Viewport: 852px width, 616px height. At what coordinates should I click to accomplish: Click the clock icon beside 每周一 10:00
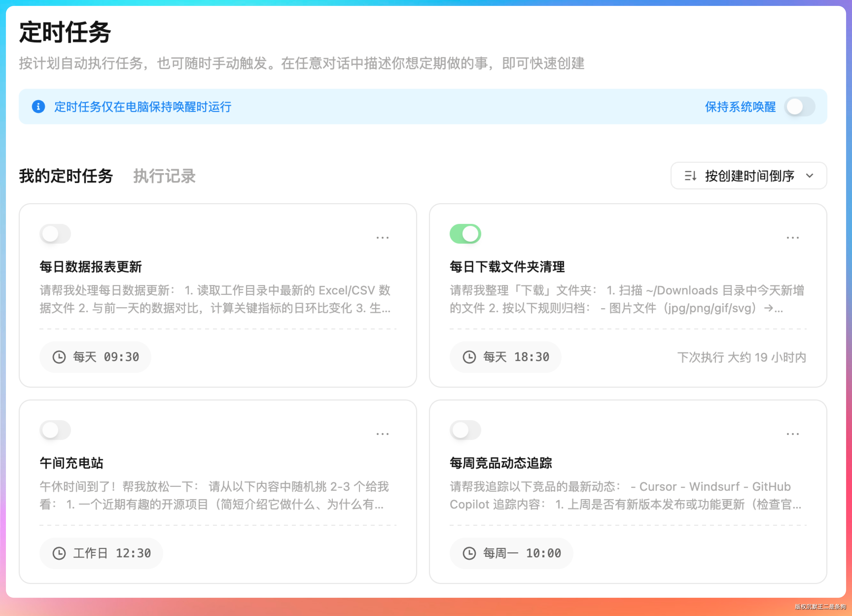[x=469, y=553]
